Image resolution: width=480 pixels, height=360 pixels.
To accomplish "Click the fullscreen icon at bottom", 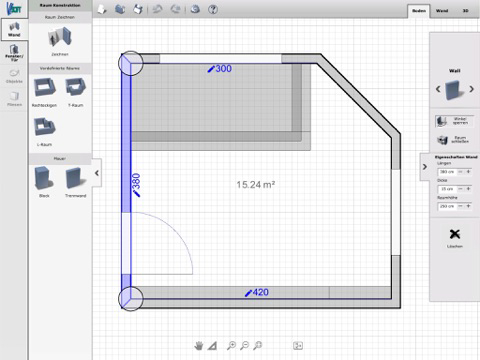I will point(298,346).
